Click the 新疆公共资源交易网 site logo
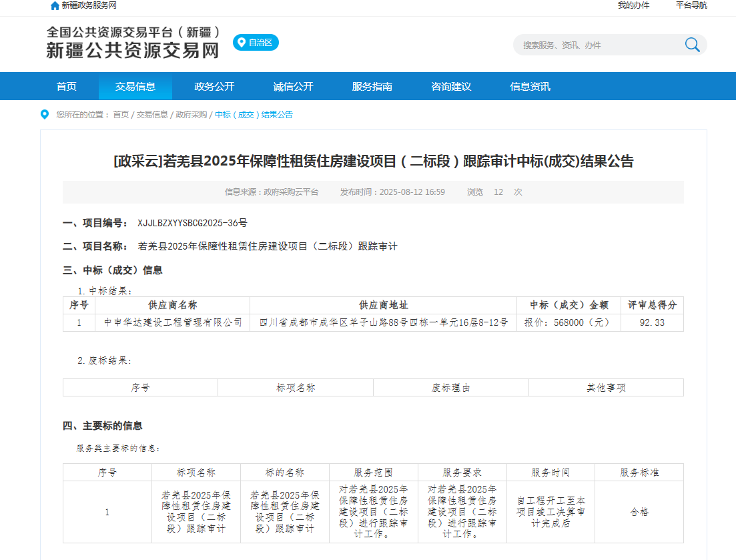 tap(133, 43)
